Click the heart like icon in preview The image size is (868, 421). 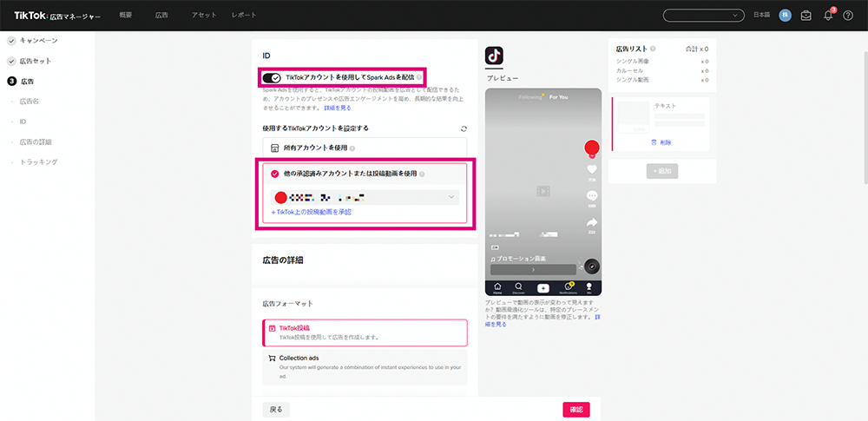click(592, 170)
